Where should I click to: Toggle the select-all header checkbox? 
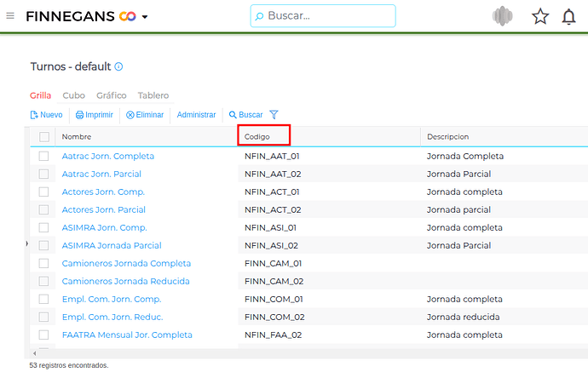[44, 137]
